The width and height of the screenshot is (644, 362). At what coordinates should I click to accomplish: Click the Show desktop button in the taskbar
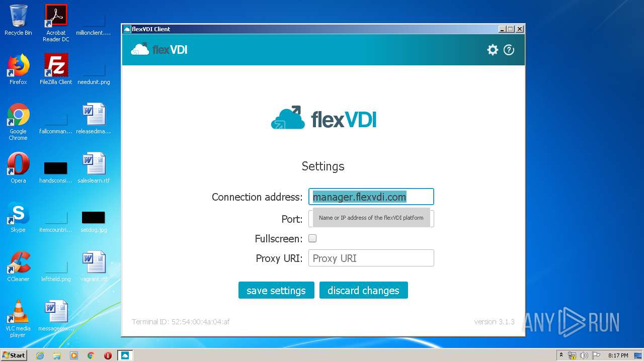[x=639, y=355]
